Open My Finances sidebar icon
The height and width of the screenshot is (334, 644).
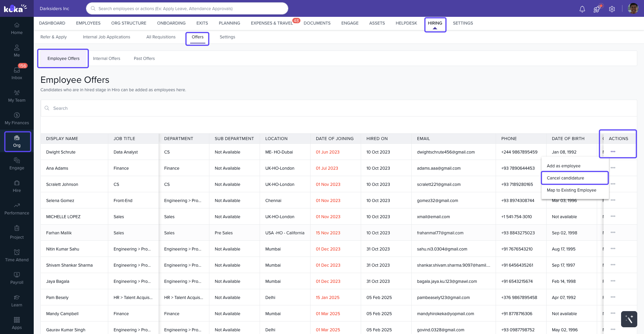click(x=17, y=119)
